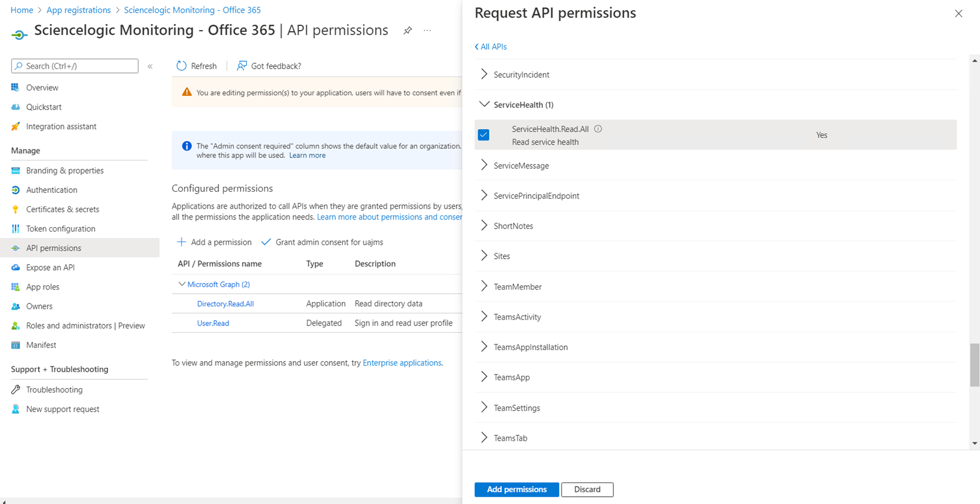The width and height of the screenshot is (980, 504).
Task: Open the more options ellipsis in header
Action: coord(427,31)
